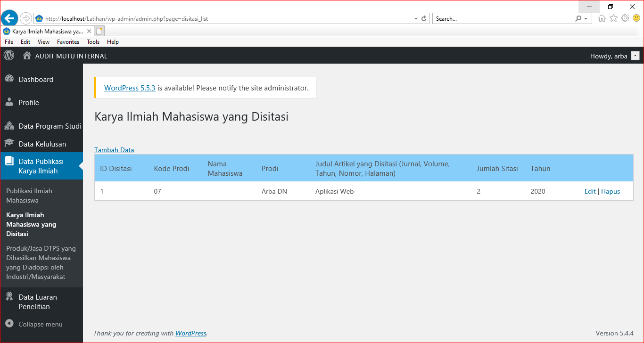Click the Data Luaran Penelitian sidebar icon

click(10, 297)
